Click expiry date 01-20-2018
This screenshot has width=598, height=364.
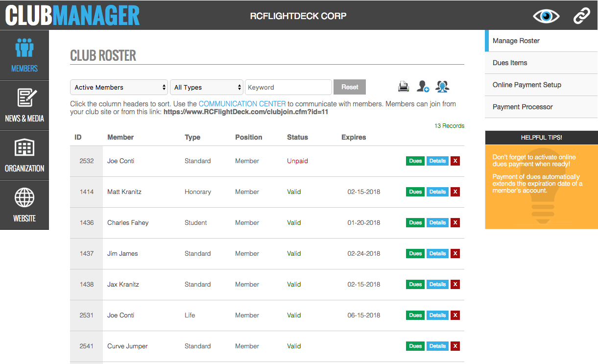pos(364,222)
